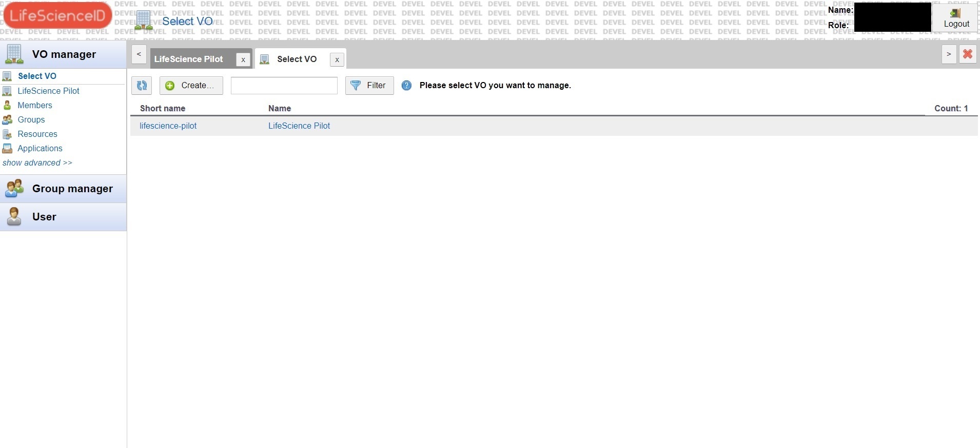Open Members in the sidebar

click(35, 105)
